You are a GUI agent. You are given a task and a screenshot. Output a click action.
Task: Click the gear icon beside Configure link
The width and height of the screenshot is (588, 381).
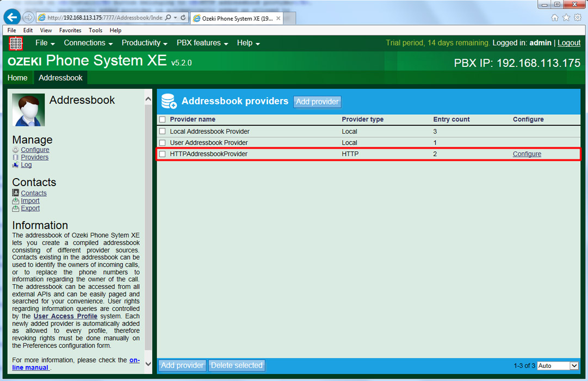pyautogui.click(x=15, y=150)
